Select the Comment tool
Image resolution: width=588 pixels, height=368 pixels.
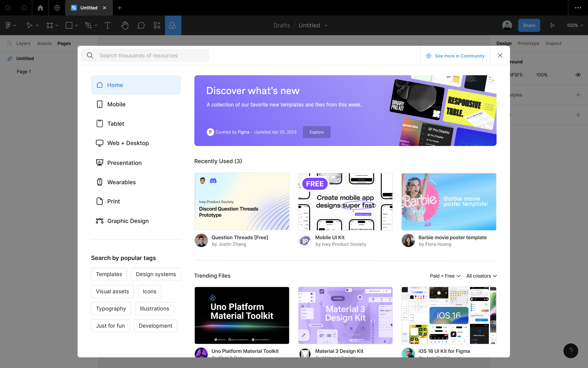141,25
